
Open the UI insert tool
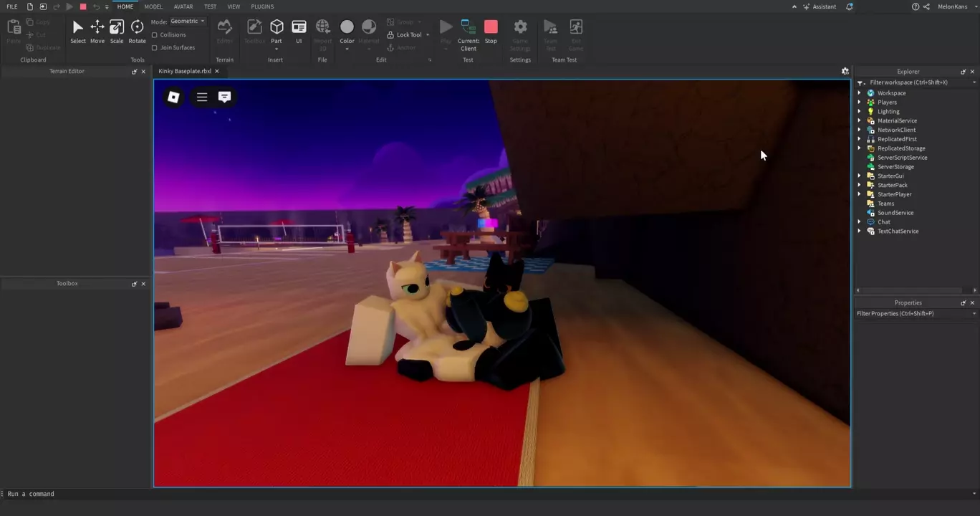(299, 30)
